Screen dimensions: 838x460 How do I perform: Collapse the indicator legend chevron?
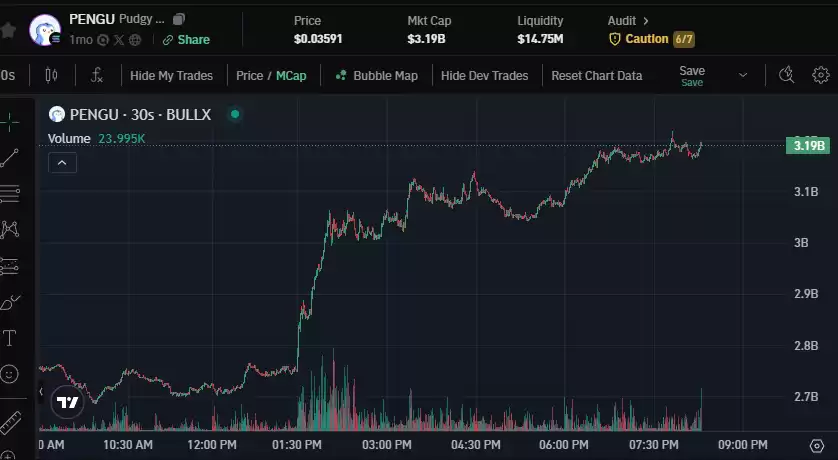click(x=63, y=163)
